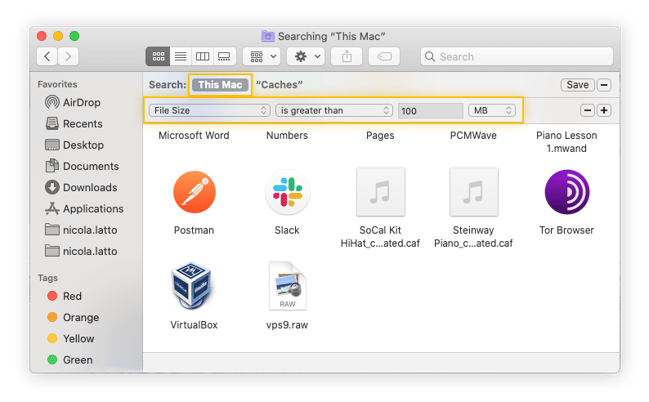Select the vps9.raw file icon
The height and width of the screenshot is (402, 649).
tap(288, 285)
